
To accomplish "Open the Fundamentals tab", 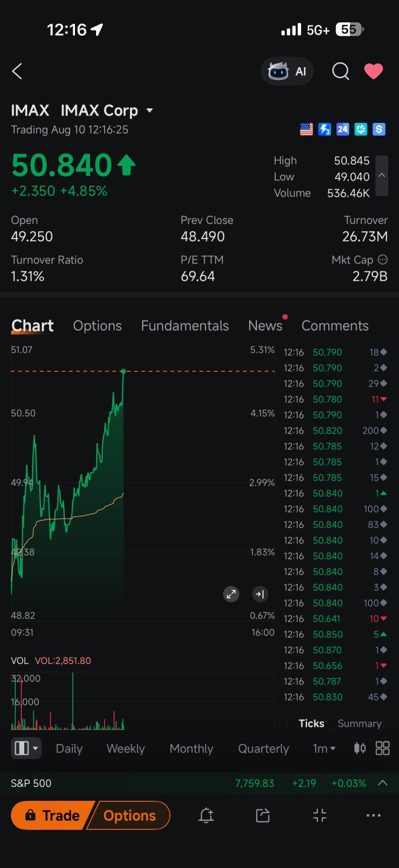I will [x=185, y=326].
